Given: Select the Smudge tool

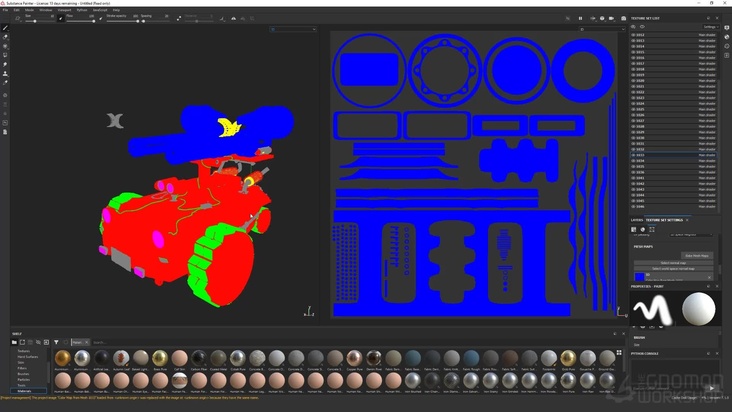Looking at the screenshot, I should pos(5,64).
